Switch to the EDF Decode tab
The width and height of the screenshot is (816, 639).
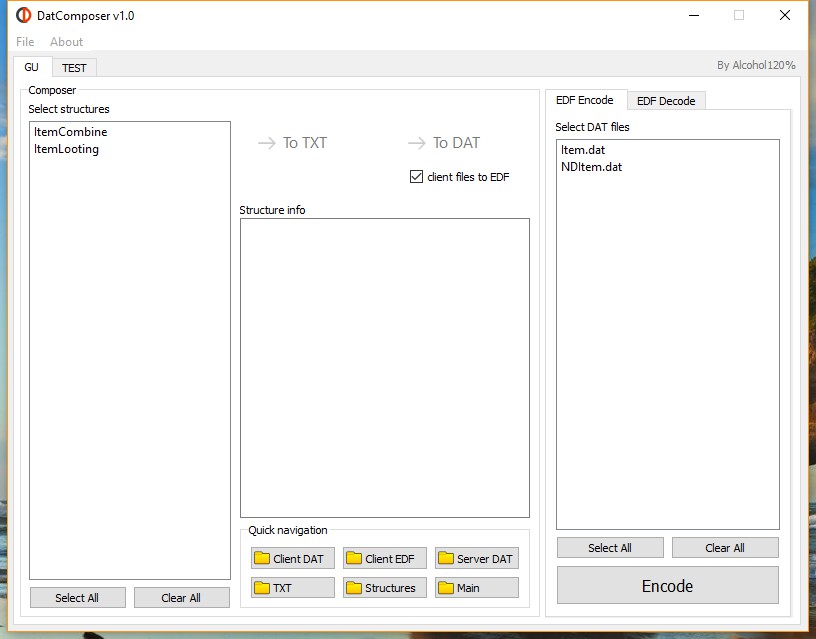(666, 101)
